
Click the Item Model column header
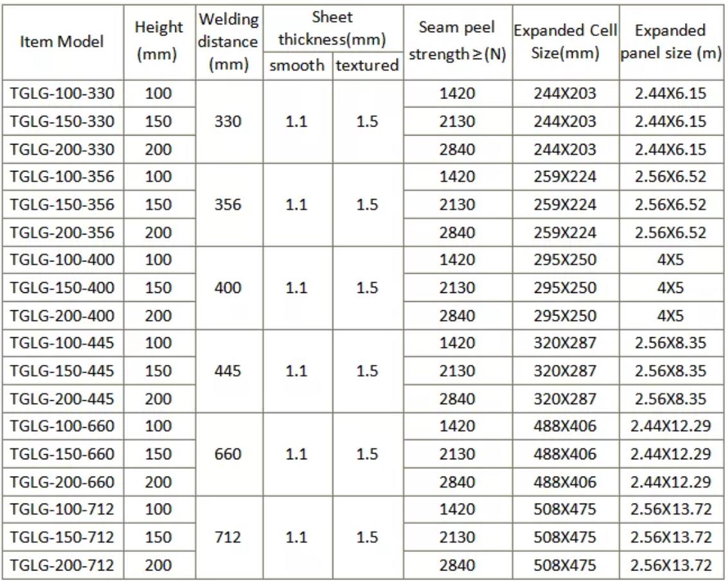click(62, 42)
